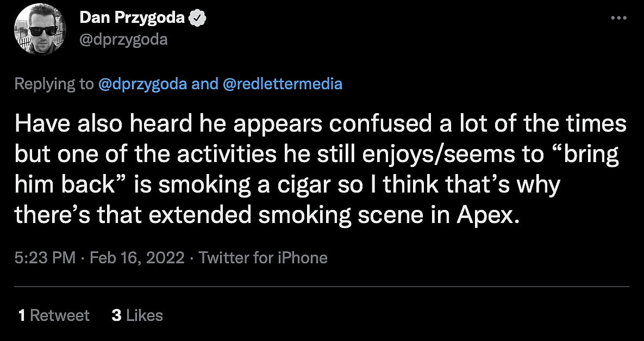Click the likes count number 3
Screen dimensions: 644x341
116,315
